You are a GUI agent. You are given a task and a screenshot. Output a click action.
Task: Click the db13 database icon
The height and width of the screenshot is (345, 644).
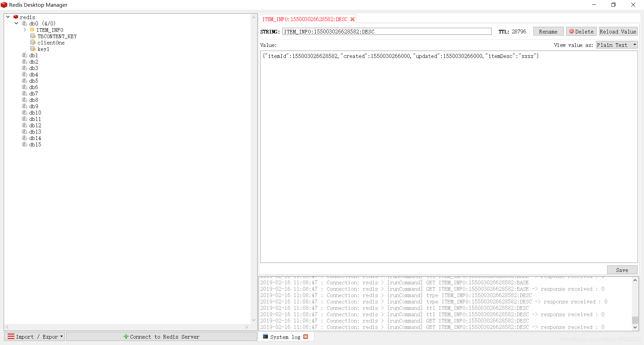point(24,131)
